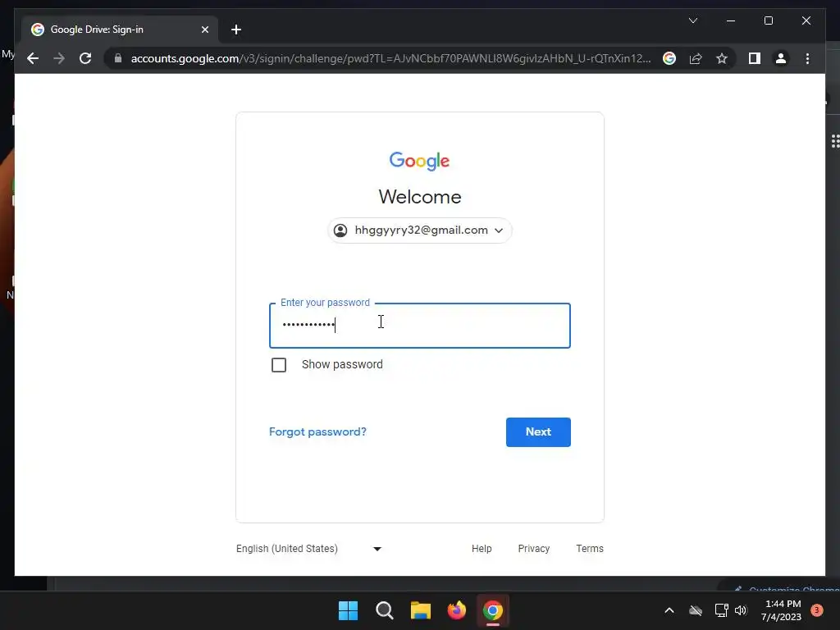Open network status tray icon

tap(721, 610)
